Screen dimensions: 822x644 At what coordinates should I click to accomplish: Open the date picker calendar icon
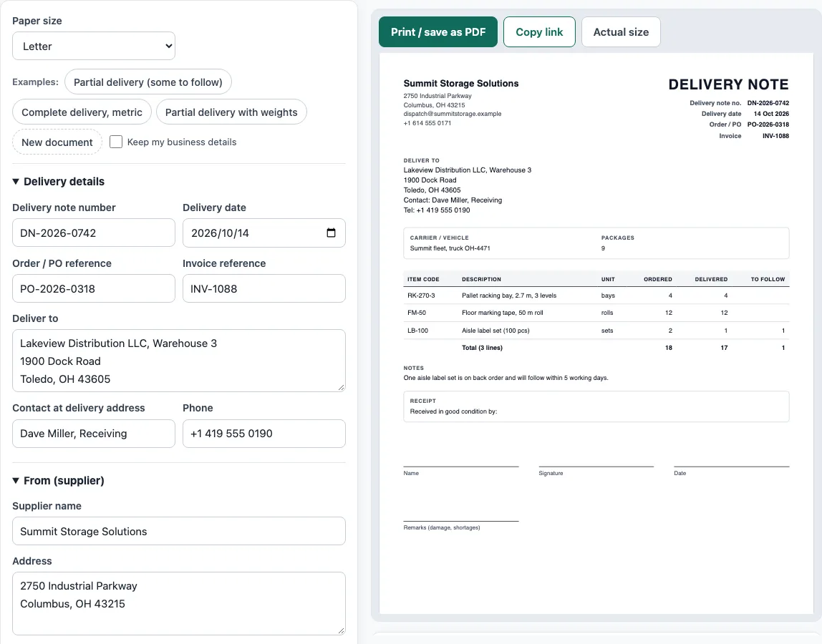(x=331, y=233)
